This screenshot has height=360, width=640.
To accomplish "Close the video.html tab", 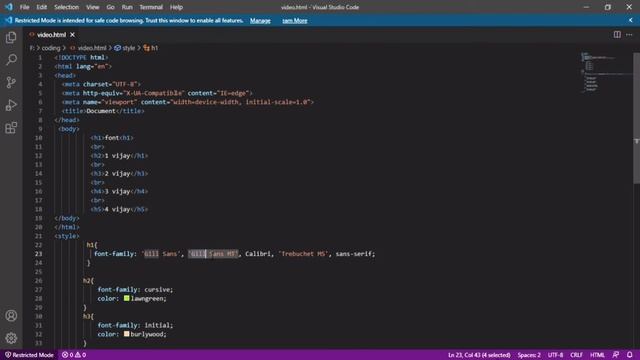I will click(x=72, y=35).
